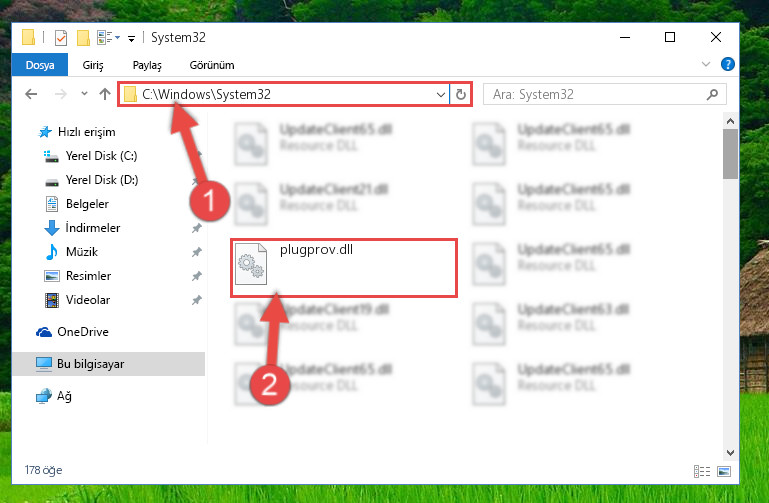Switch to large icons view in status bar
Screen dimensions: 769x503
(724, 471)
